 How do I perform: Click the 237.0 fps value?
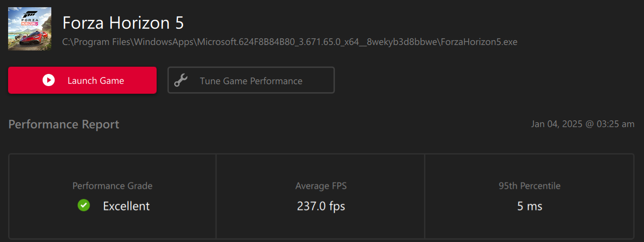pos(321,206)
